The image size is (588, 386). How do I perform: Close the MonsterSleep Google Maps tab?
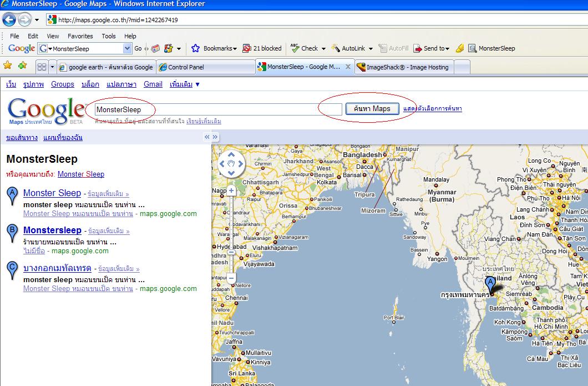348,67
